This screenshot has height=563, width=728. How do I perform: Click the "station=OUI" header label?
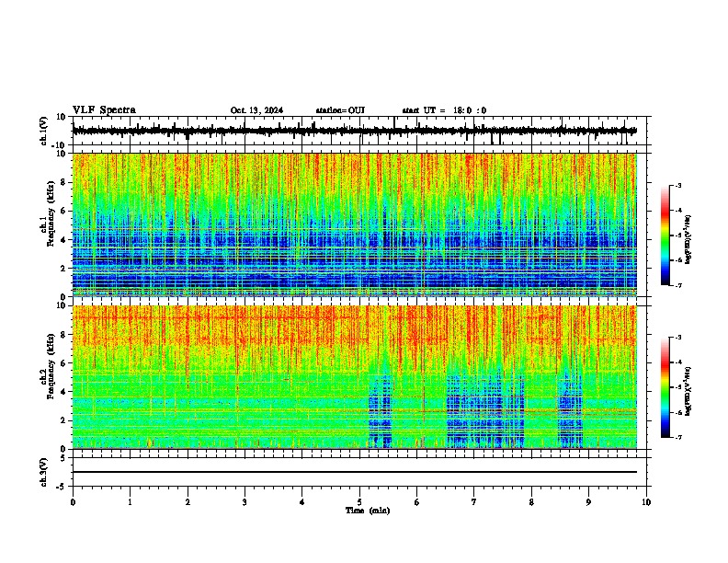[x=340, y=110]
